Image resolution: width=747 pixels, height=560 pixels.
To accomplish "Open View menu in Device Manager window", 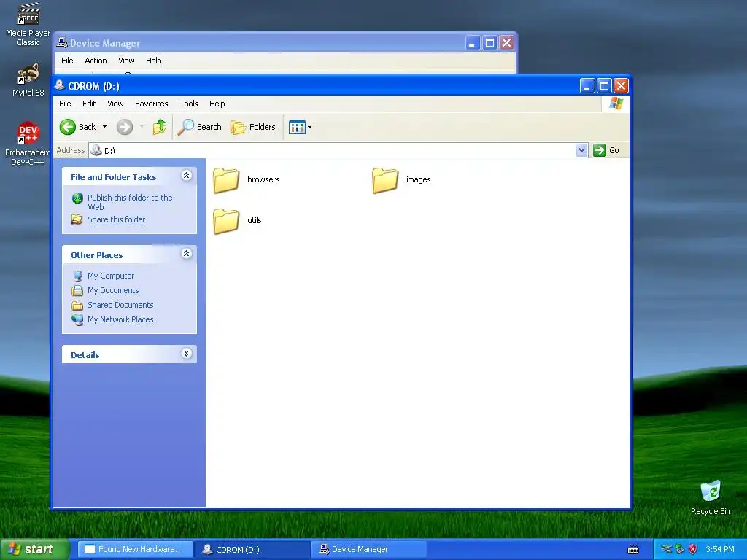I will coord(126,61).
